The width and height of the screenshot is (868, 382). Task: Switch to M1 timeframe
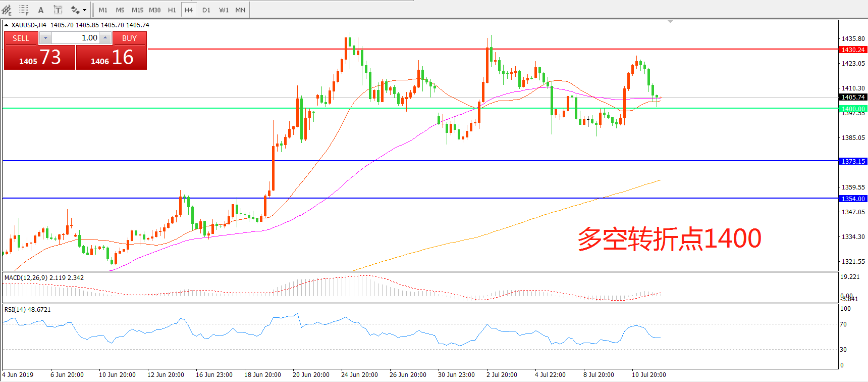pos(103,10)
